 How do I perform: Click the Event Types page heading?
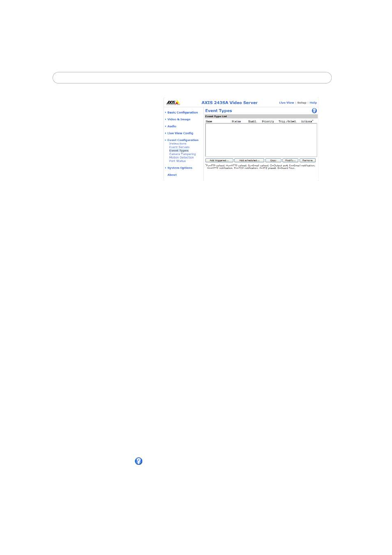tap(219, 111)
